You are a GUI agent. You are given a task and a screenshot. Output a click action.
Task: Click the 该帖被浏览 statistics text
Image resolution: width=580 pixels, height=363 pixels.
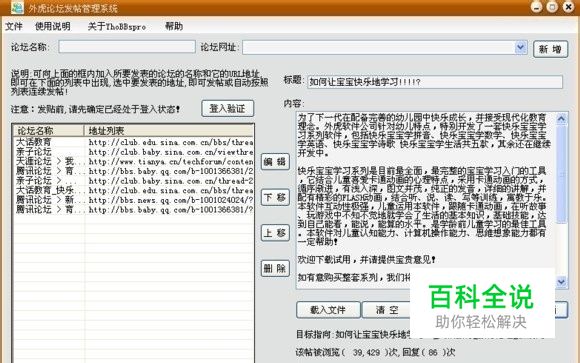pyautogui.click(x=375, y=352)
